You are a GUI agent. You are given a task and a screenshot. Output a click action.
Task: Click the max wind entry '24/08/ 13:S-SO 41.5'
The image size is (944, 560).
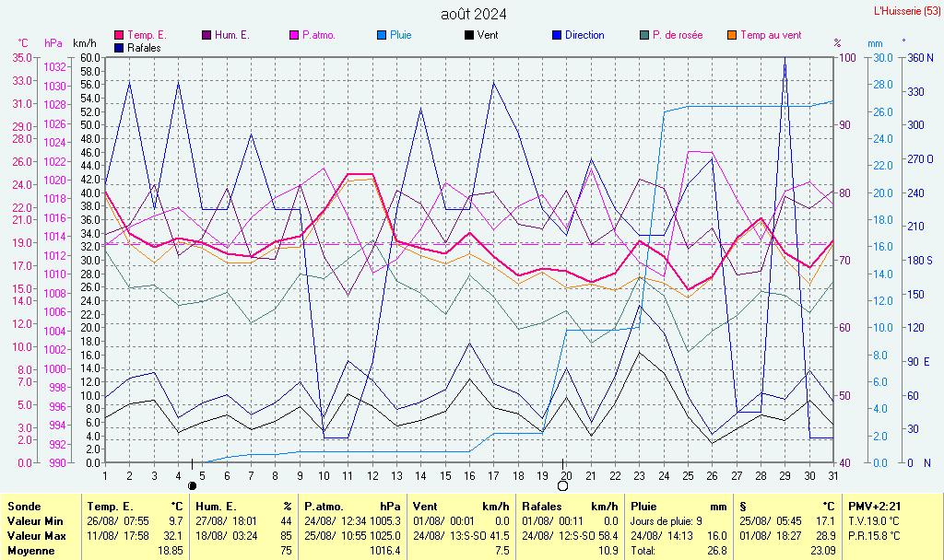click(x=461, y=536)
